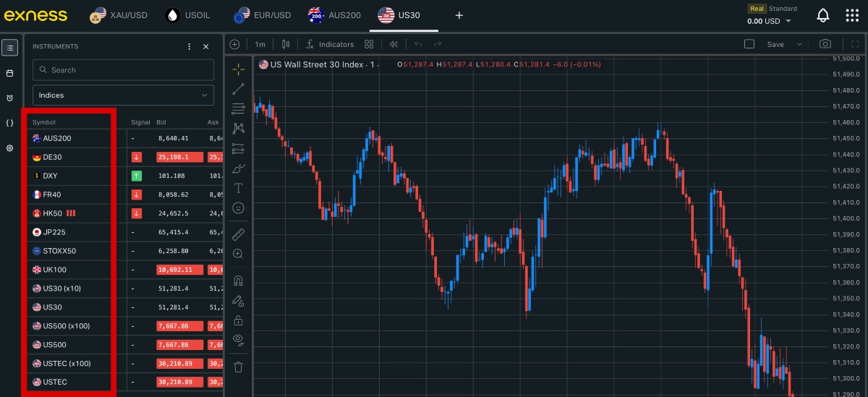
Task: Toggle hide all drawings eye icon
Action: point(238,339)
